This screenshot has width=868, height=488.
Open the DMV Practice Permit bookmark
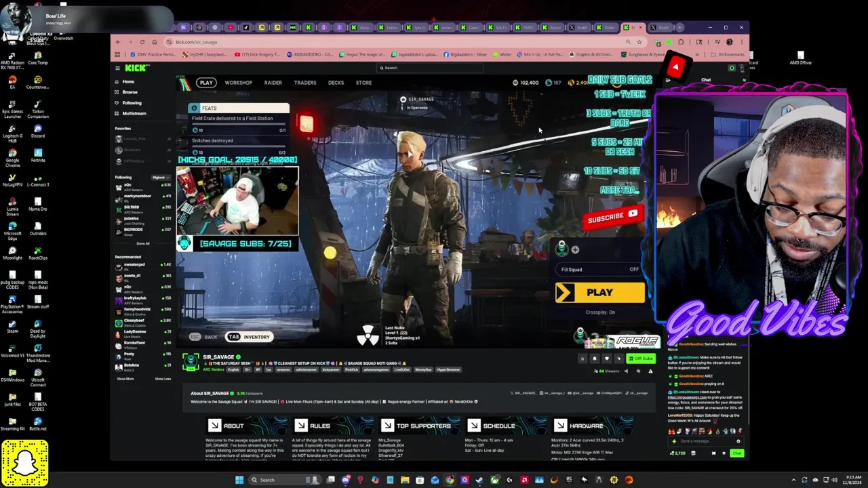[152, 54]
